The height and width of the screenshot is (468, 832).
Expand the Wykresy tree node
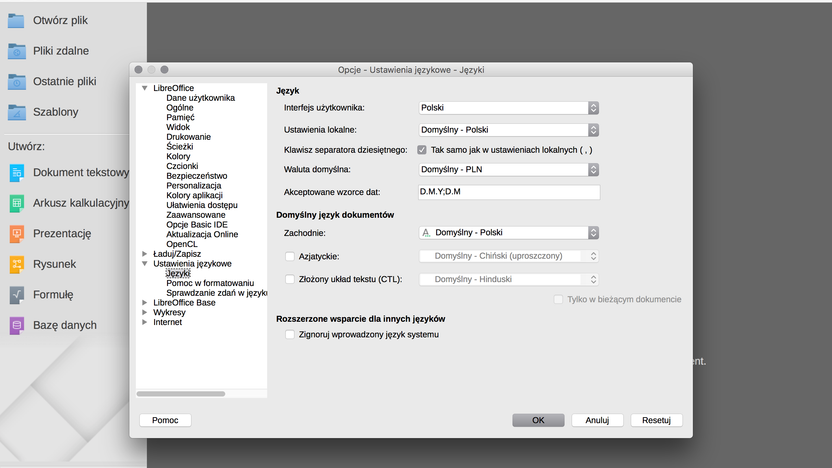click(x=144, y=313)
